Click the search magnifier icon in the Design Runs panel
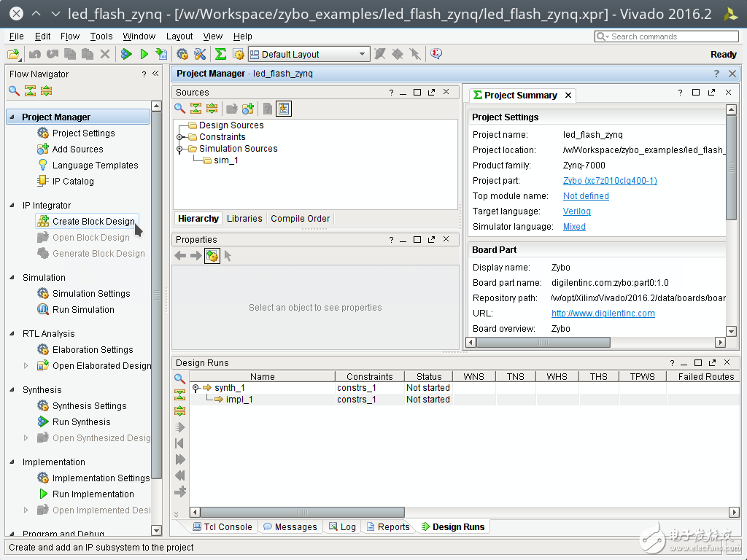 tap(179, 378)
